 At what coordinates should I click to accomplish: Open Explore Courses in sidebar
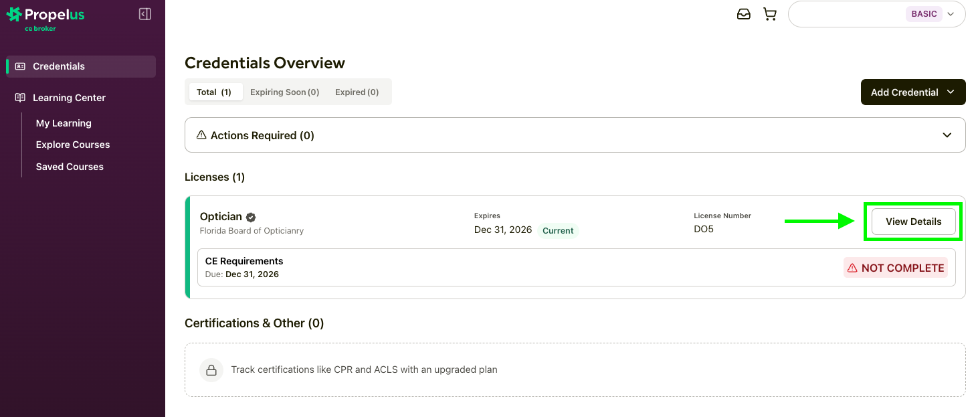point(73,145)
